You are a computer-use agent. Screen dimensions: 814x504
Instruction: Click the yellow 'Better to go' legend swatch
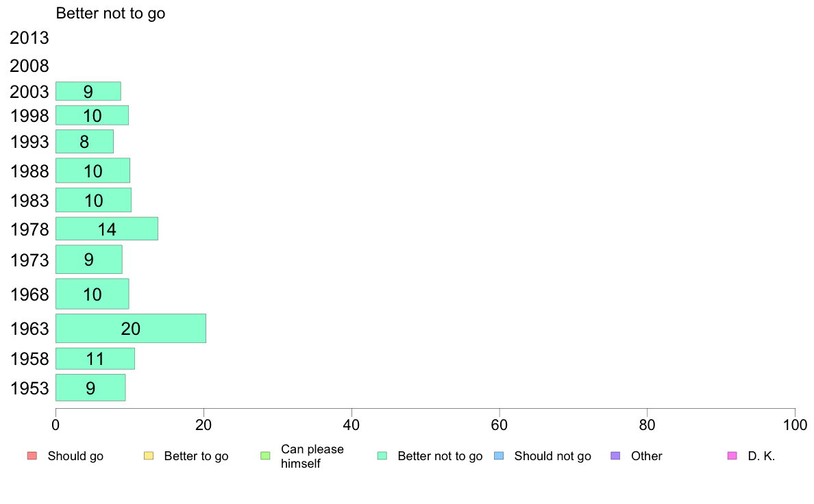pyautogui.click(x=149, y=456)
